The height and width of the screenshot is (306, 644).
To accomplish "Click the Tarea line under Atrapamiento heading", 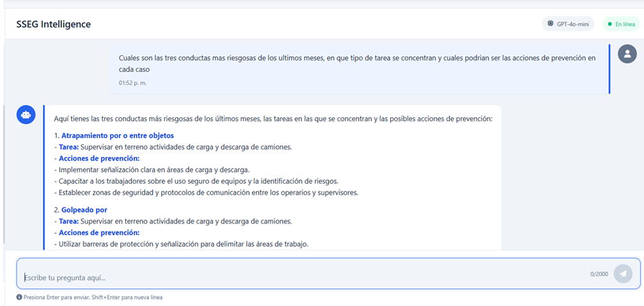I will click(x=173, y=147).
